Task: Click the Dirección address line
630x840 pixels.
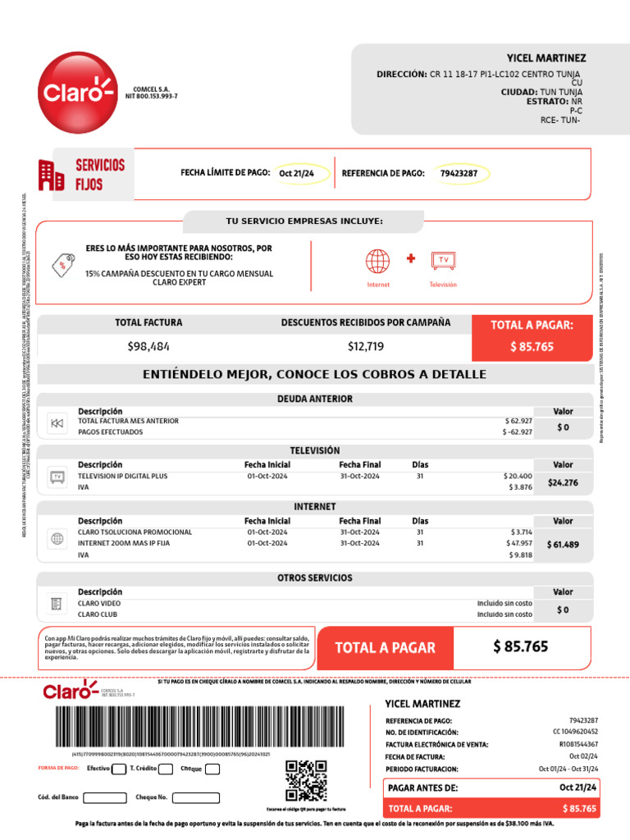Action: pyautogui.click(x=478, y=74)
